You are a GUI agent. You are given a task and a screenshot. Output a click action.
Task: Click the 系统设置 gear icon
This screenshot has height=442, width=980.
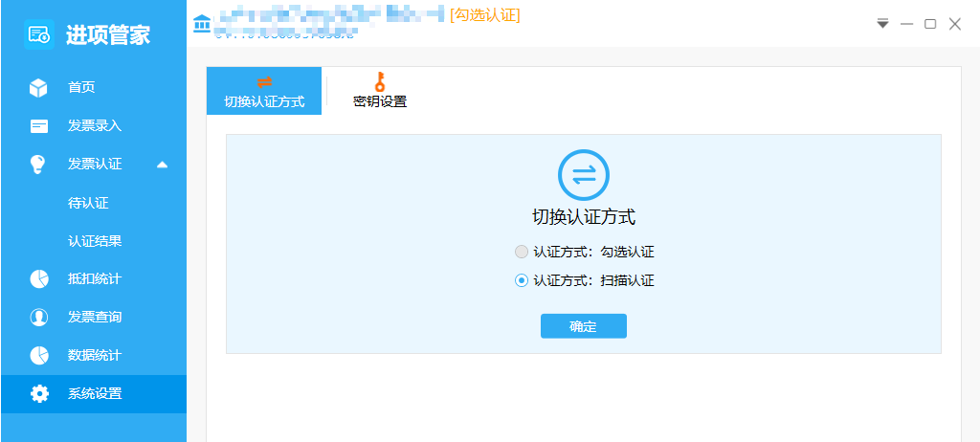point(38,394)
